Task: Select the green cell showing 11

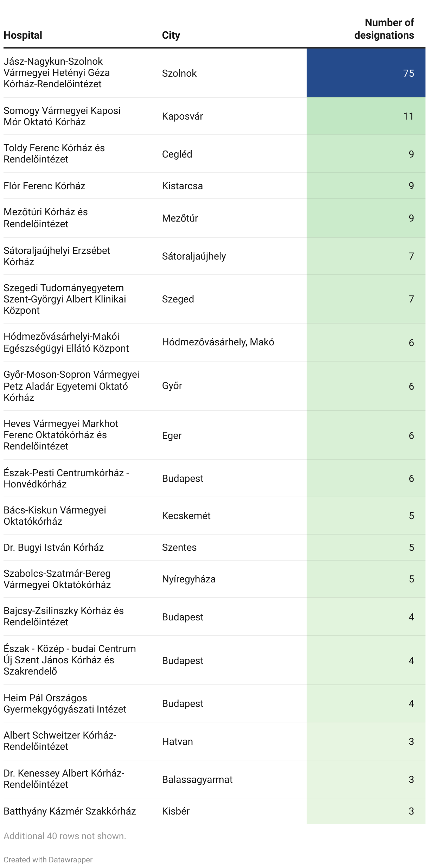Action: [366, 116]
